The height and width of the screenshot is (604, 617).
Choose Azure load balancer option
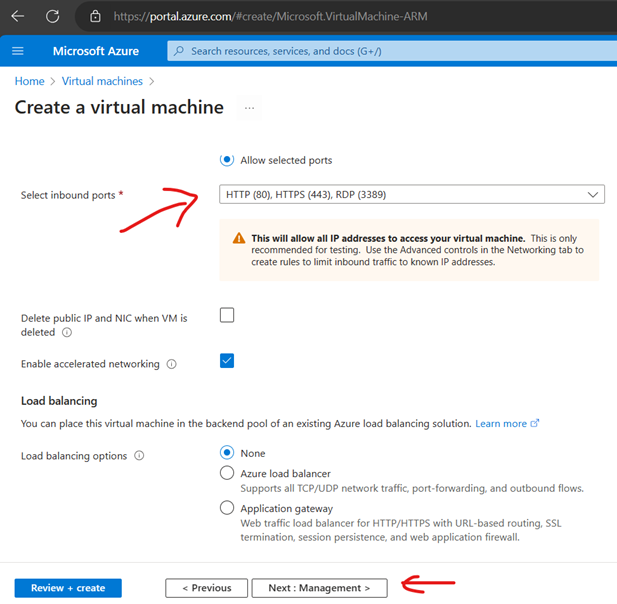point(227,473)
